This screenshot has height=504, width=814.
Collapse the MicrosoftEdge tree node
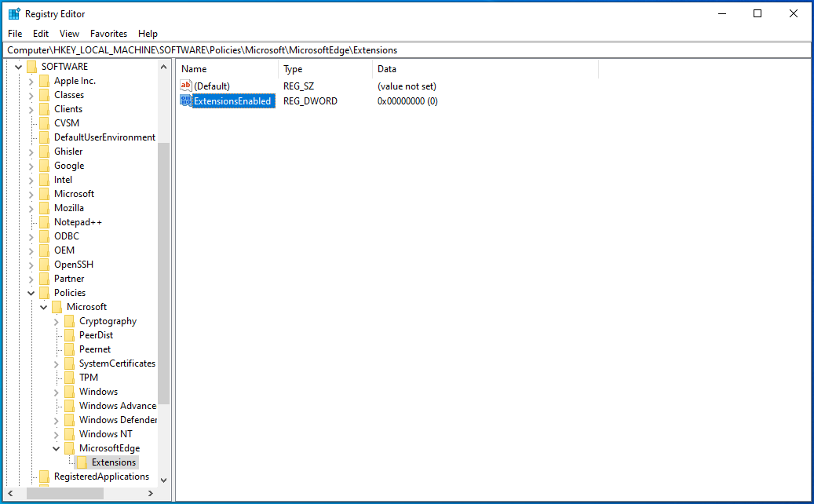[55, 447]
